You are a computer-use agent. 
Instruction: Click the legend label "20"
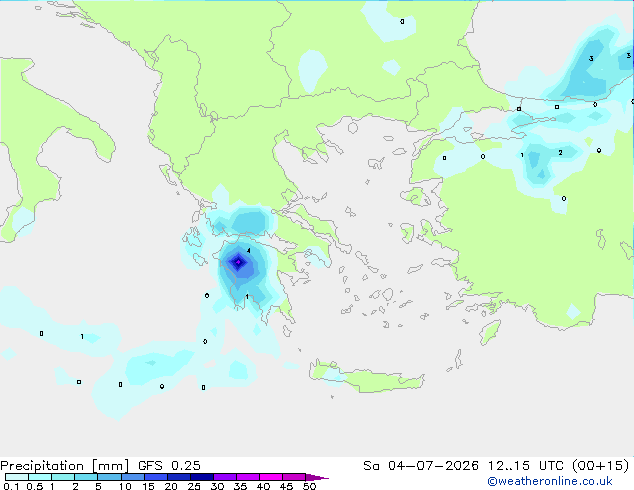(171, 486)
